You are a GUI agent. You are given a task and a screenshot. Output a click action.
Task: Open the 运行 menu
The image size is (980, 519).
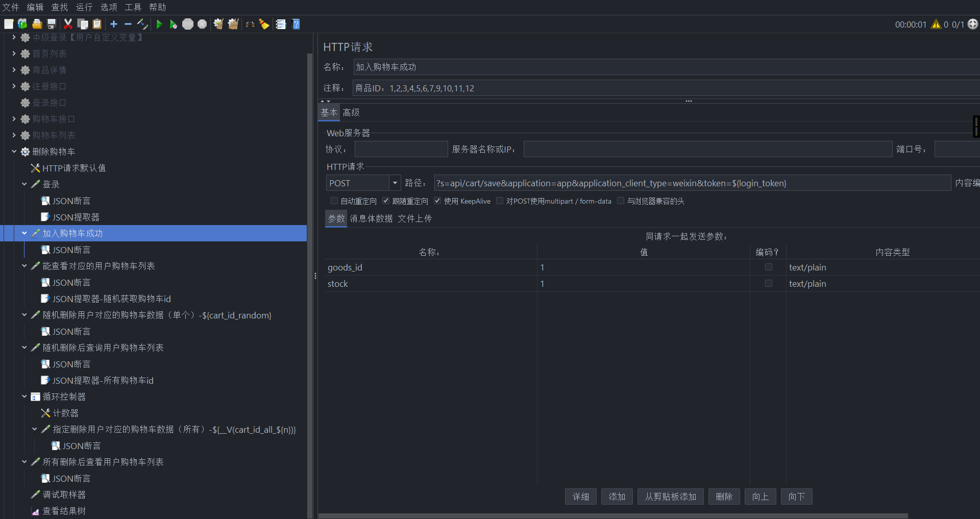tap(84, 7)
